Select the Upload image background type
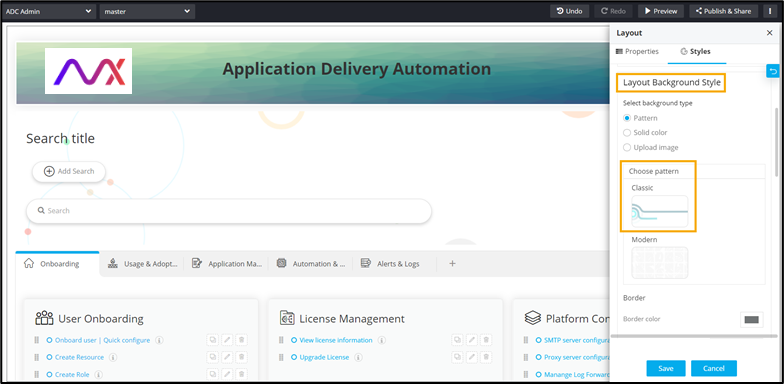784x384 pixels. point(627,148)
